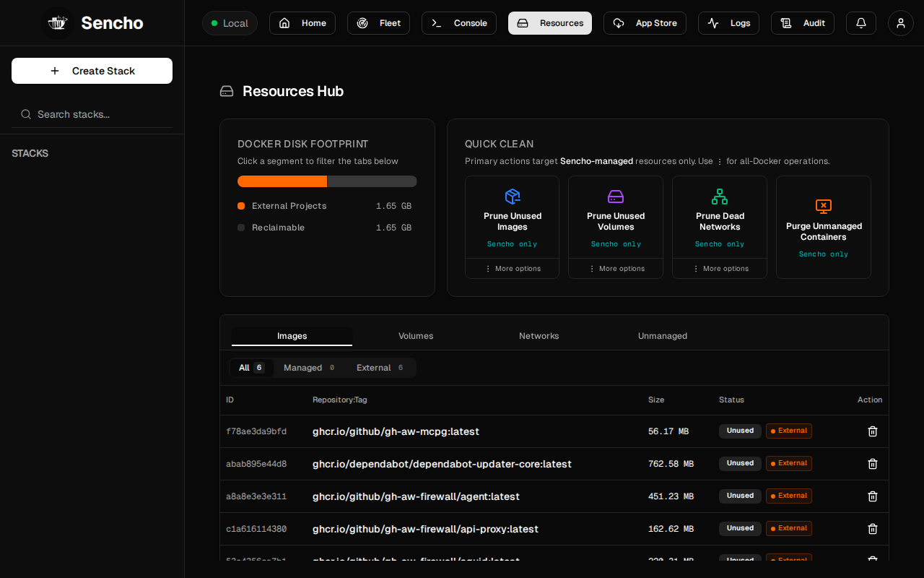The image size is (924, 578).
Task: Click the Size column header
Action: (656, 400)
